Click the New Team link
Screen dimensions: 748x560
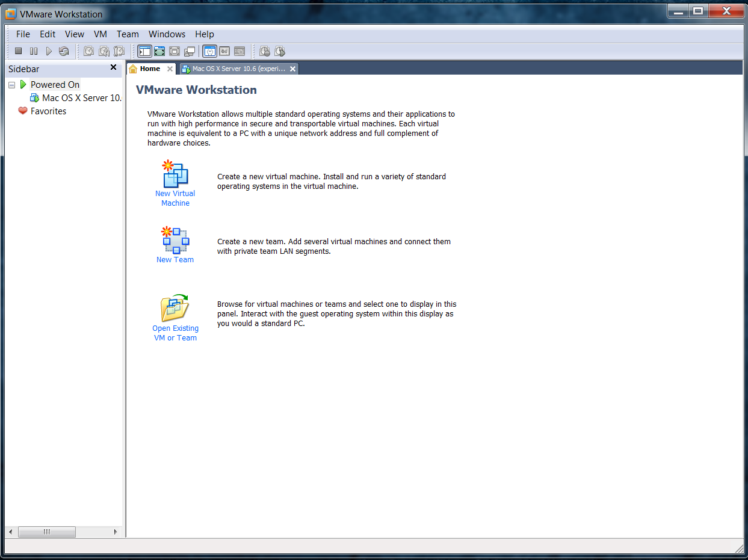click(175, 260)
